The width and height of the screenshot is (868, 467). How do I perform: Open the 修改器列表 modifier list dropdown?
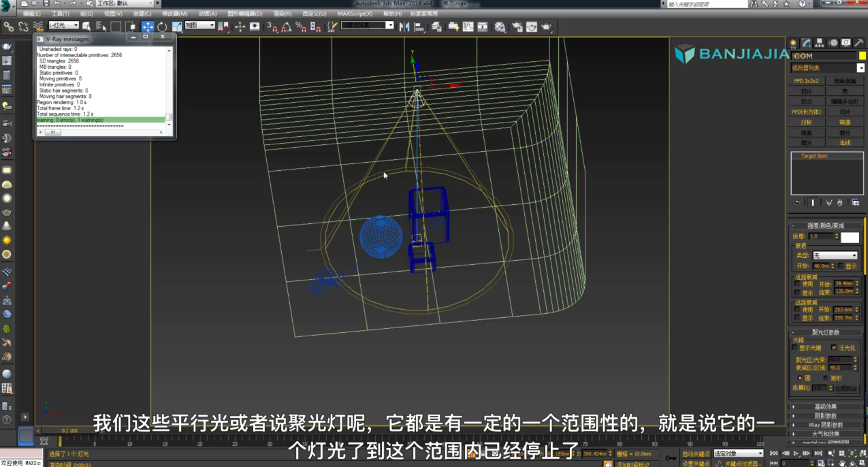pos(827,68)
